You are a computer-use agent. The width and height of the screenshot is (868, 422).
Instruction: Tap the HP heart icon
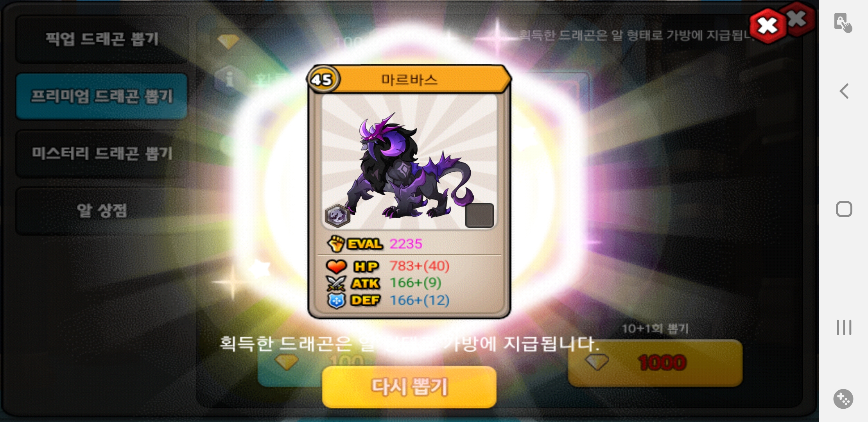point(336,266)
